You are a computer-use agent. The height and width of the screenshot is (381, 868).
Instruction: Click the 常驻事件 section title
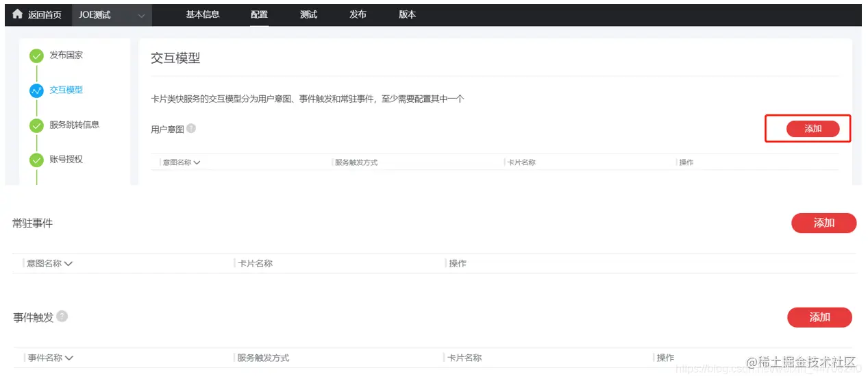[x=32, y=223]
